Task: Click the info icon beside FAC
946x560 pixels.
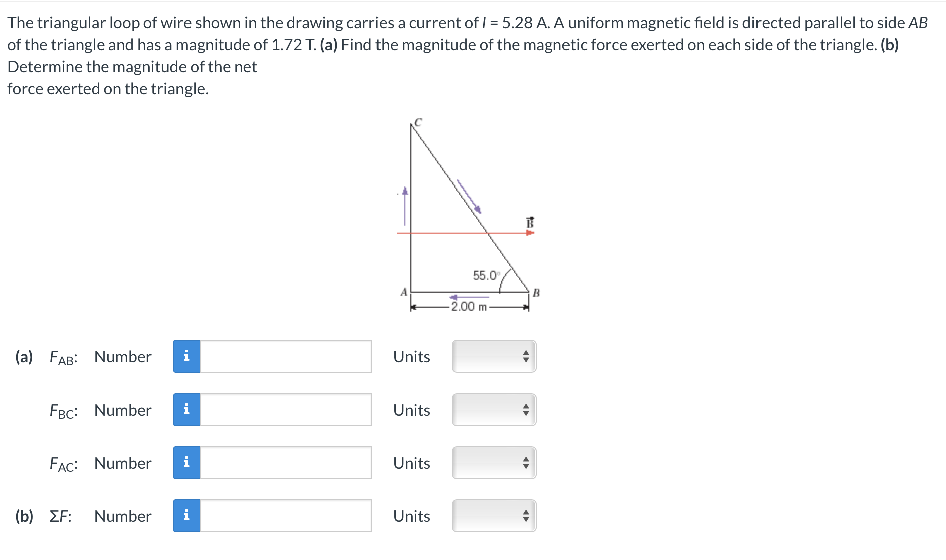Action: [188, 463]
